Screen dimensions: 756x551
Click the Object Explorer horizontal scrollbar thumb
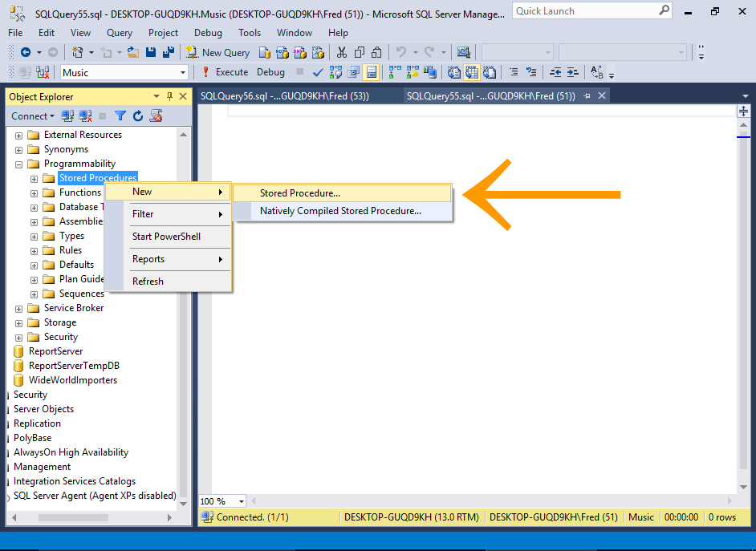(x=73, y=518)
